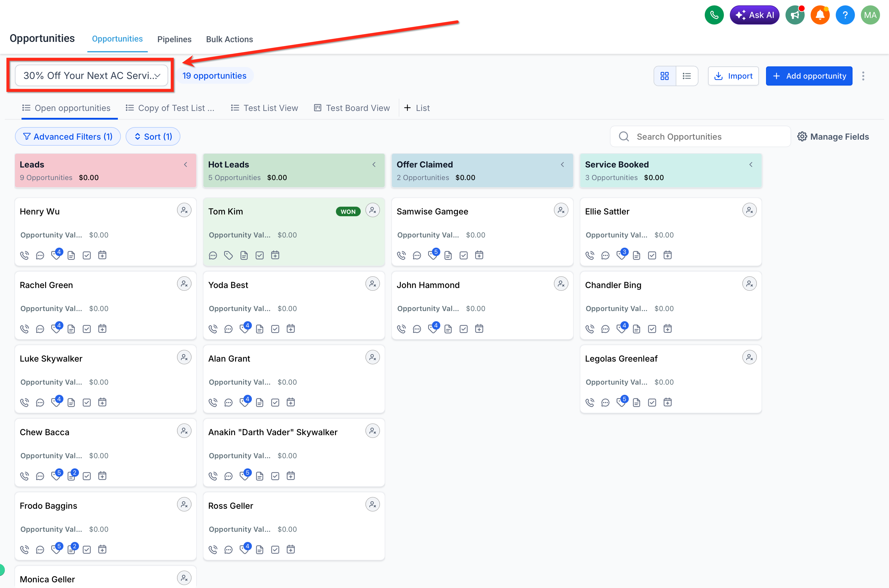
Task: Collapse the Hot Leads column
Action: coord(374,164)
